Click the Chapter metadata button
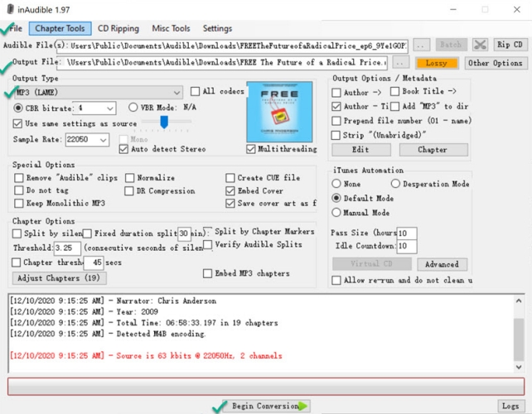Viewport: 532px width, 414px height. click(433, 150)
